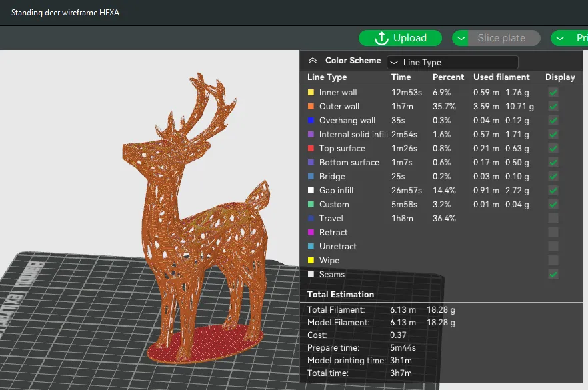Click the Upload button

coord(400,38)
